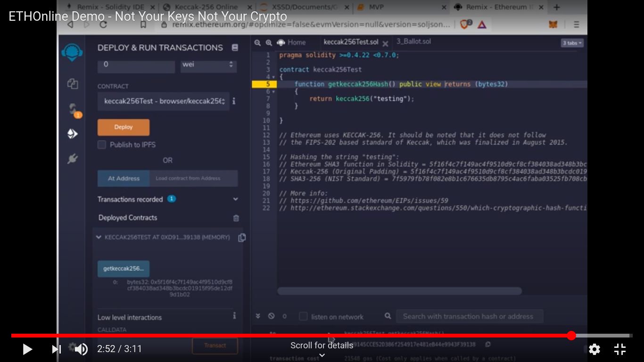Open the File Explorers sidebar icon
The width and height of the screenshot is (644, 362).
[x=72, y=84]
